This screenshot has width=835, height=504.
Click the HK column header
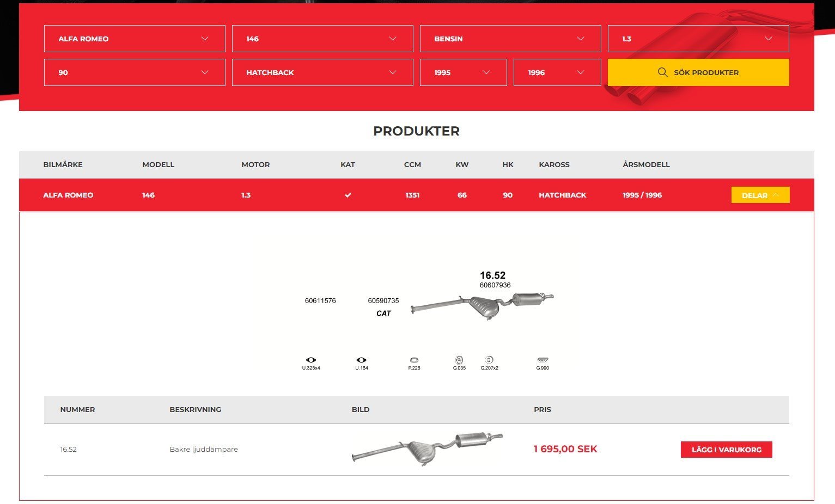[508, 164]
